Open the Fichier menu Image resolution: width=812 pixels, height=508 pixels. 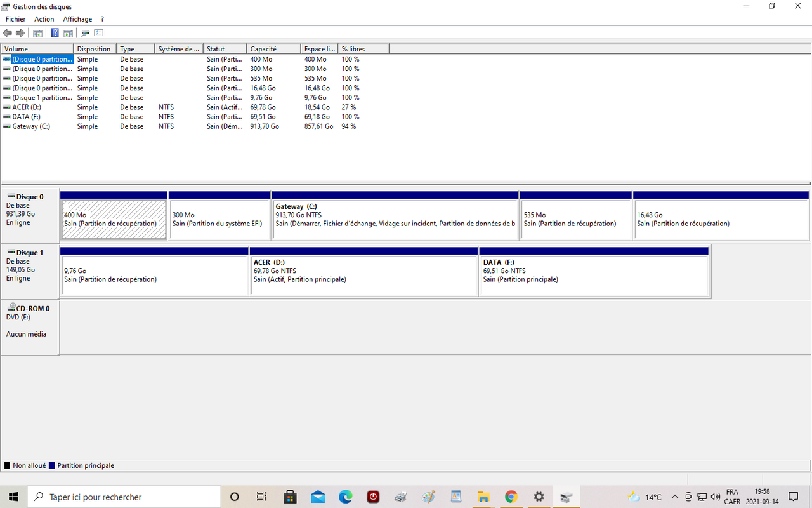tap(16, 19)
